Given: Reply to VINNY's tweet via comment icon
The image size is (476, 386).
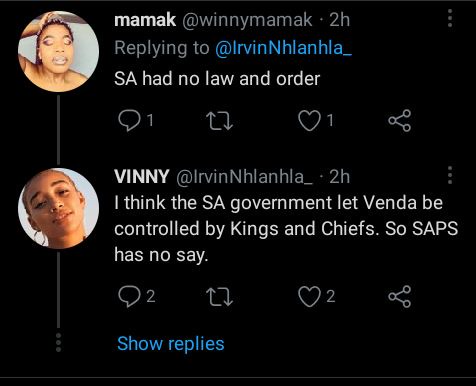Looking at the screenshot, I should (x=129, y=296).
